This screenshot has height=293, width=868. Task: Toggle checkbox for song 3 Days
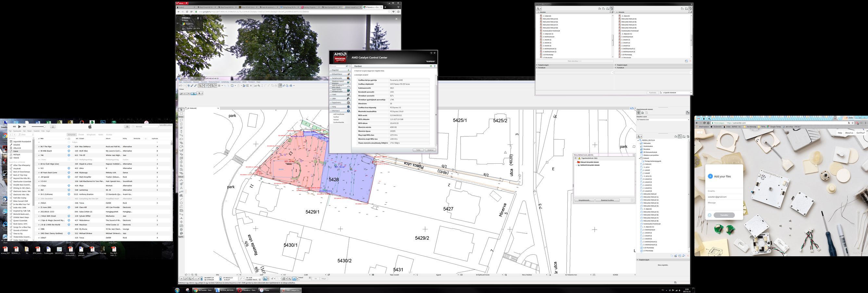pyautogui.click(x=39, y=186)
